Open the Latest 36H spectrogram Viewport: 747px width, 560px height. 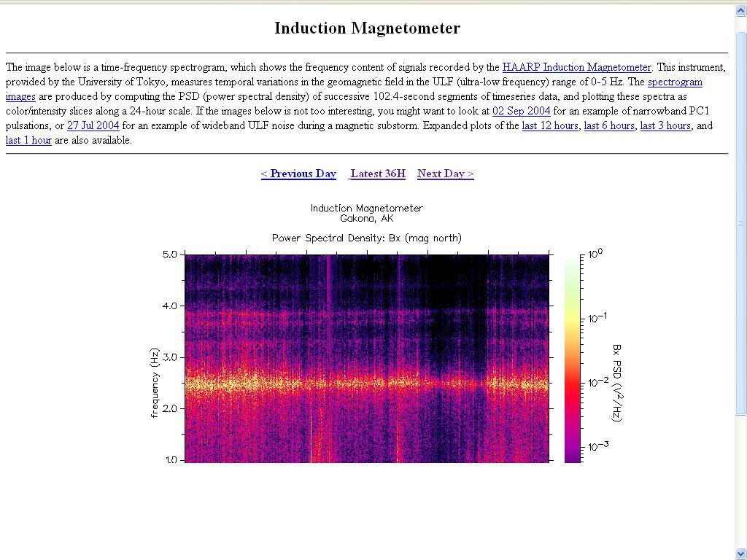pos(377,174)
